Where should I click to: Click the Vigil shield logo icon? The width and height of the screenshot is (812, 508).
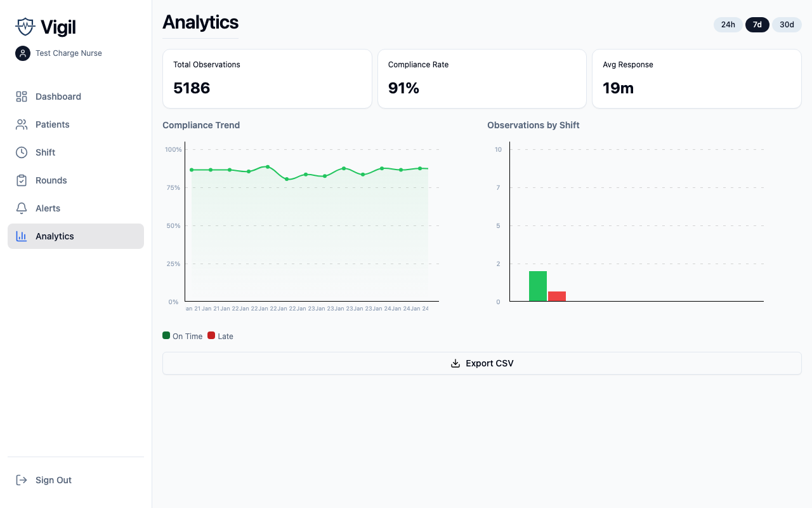point(25,27)
